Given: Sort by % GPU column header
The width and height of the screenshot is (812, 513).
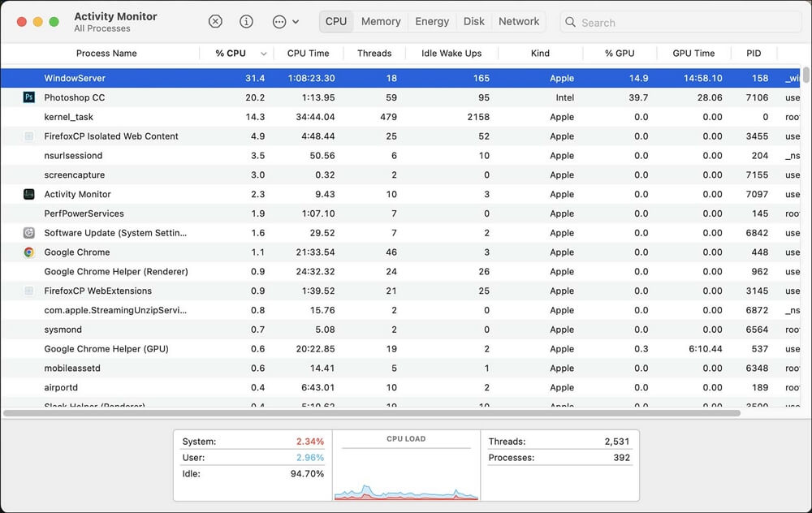Looking at the screenshot, I should click(620, 54).
